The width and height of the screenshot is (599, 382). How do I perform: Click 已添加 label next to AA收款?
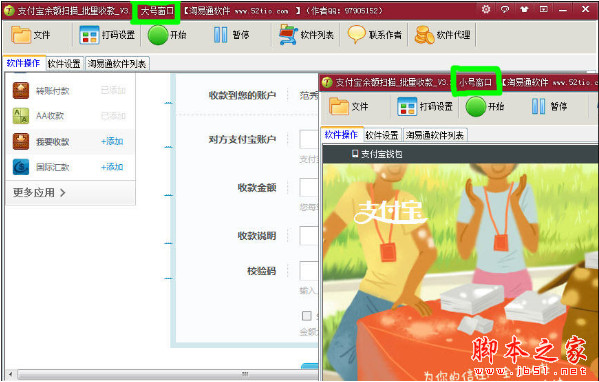point(113,116)
